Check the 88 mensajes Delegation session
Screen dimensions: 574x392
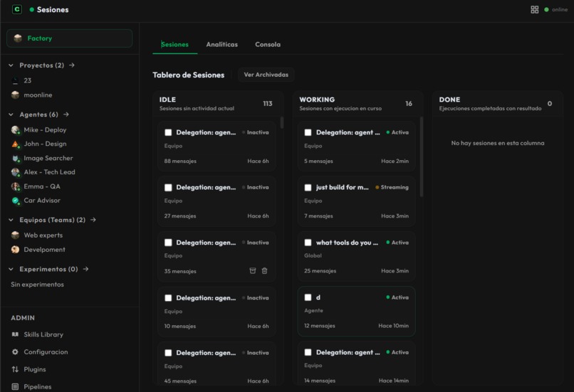click(168, 132)
